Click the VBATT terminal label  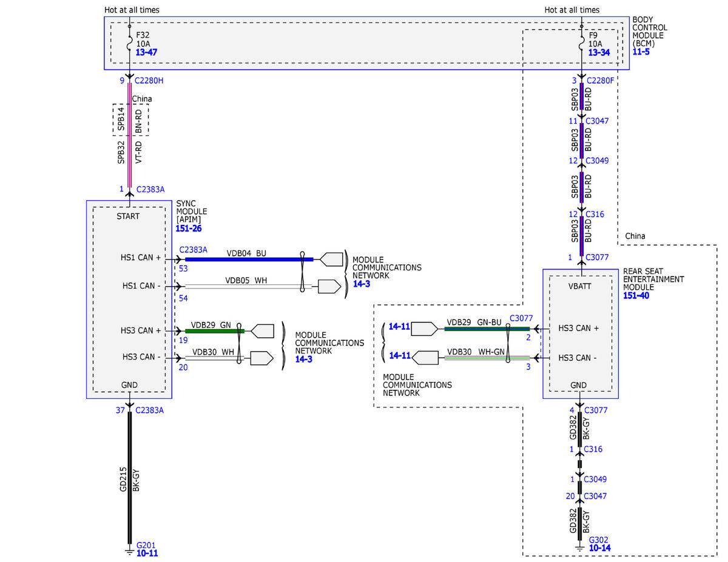pos(579,285)
